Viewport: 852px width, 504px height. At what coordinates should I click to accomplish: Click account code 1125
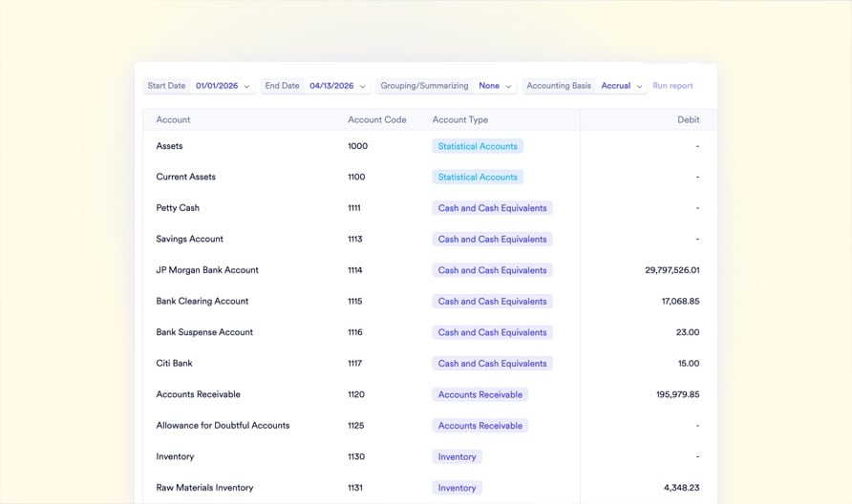pyautogui.click(x=356, y=426)
